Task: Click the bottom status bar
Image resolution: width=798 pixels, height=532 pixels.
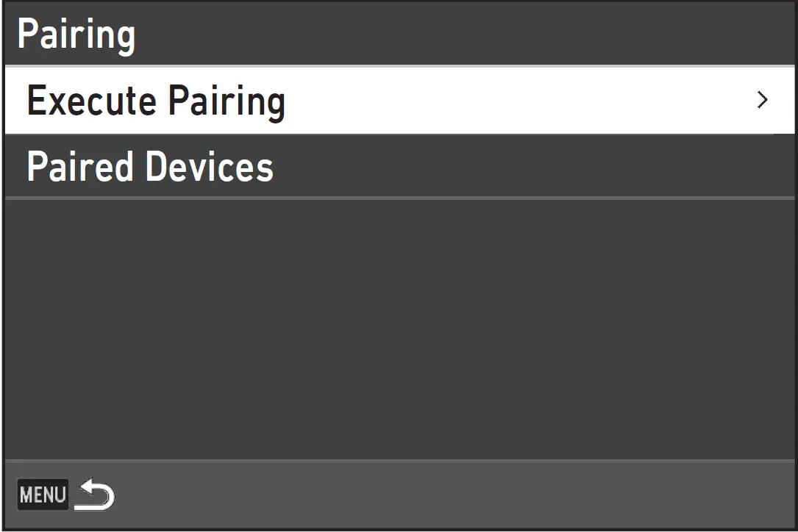Action: point(441,495)
